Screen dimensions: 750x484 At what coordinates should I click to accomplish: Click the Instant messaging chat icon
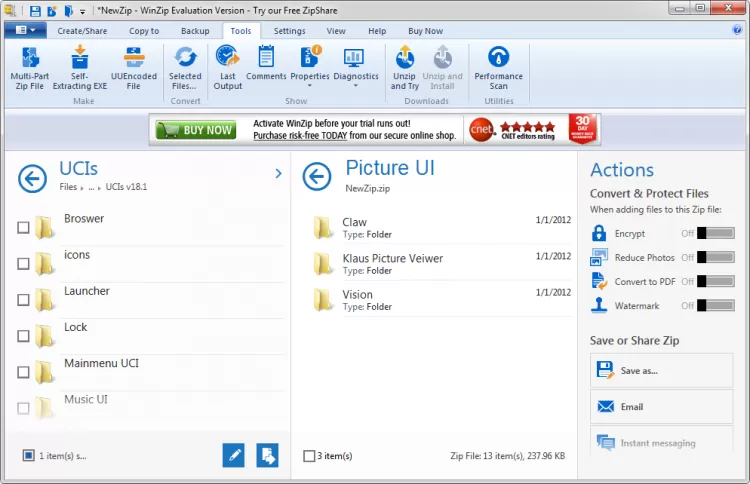coord(606,442)
